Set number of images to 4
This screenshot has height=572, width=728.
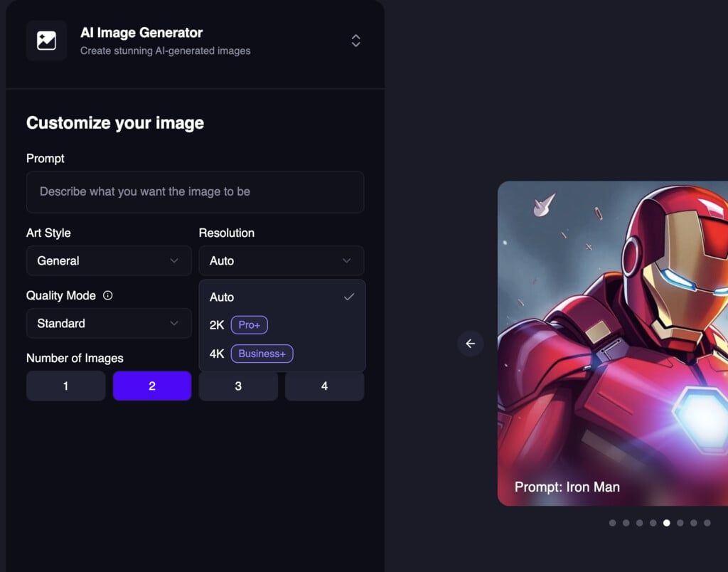pos(324,386)
